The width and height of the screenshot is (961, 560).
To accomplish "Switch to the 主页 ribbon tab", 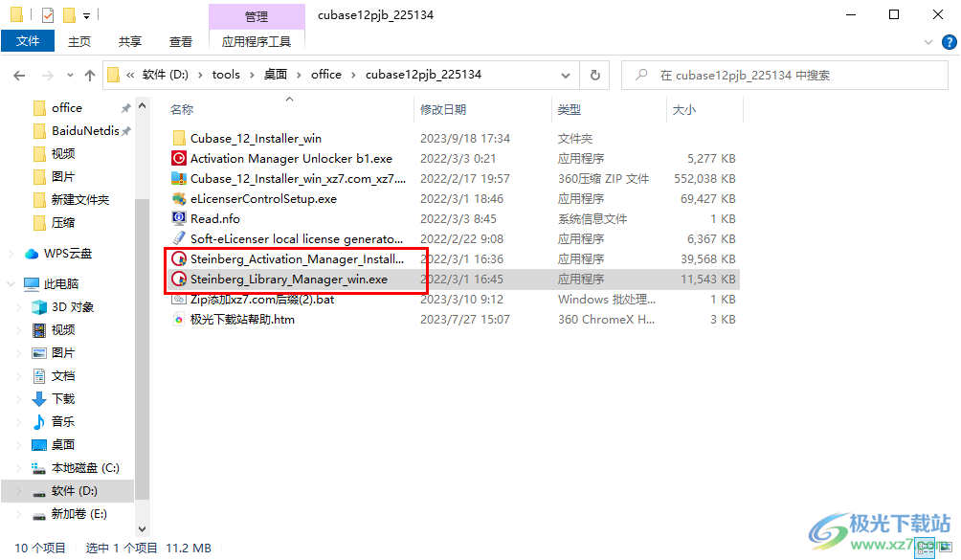I will [x=79, y=42].
